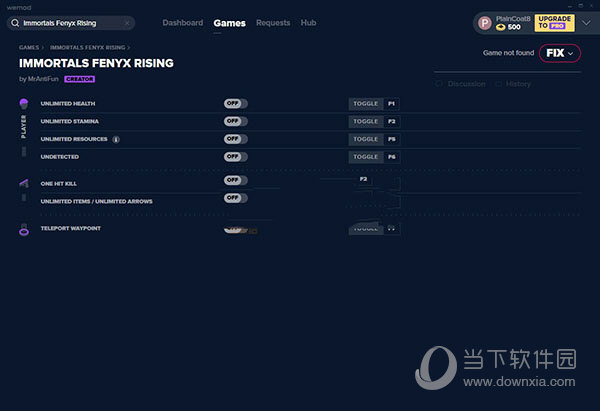This screenshot has width=600, height=411.
Task: Click the search magnifier icon
Action: point(15,23)
